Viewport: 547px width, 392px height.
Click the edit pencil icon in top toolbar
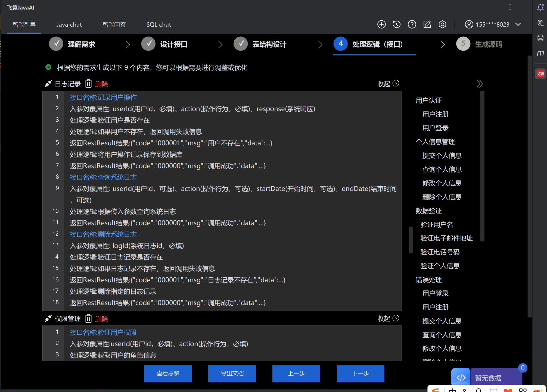[427, 24]
